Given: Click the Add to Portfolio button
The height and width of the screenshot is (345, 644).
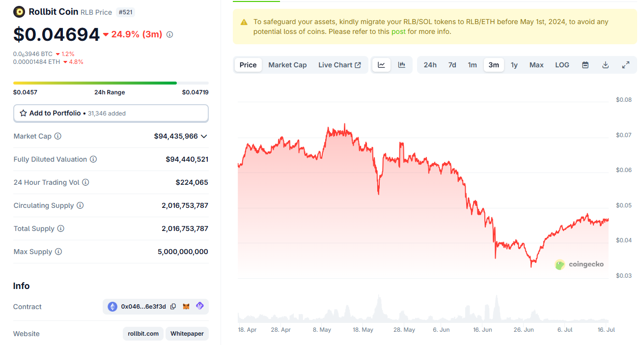Looking at the screenshot, I should pos(111,113).
